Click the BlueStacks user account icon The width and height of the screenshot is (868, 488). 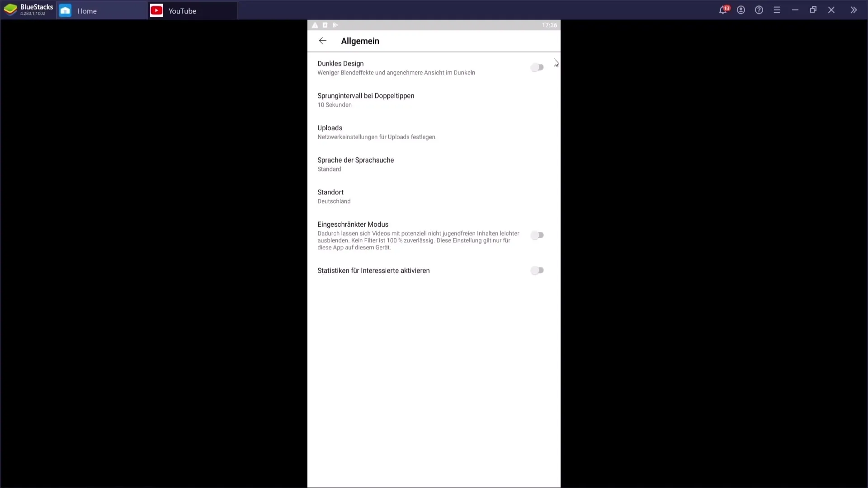coord(741,10)
